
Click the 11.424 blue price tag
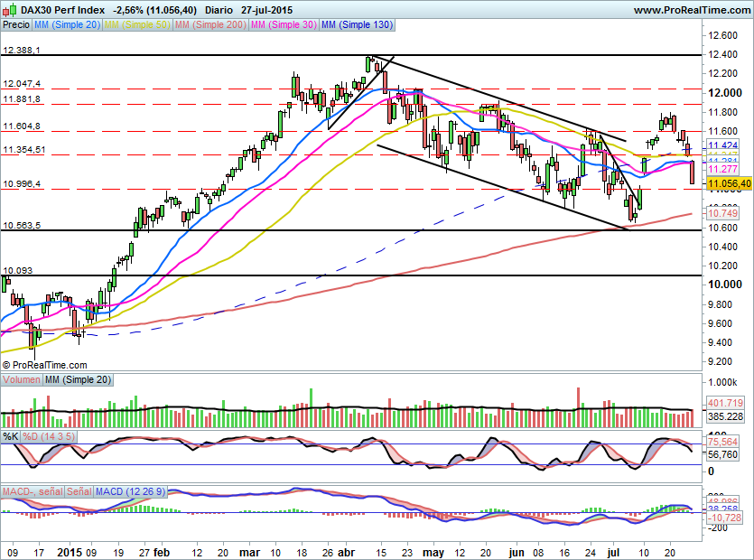(722, 145)
